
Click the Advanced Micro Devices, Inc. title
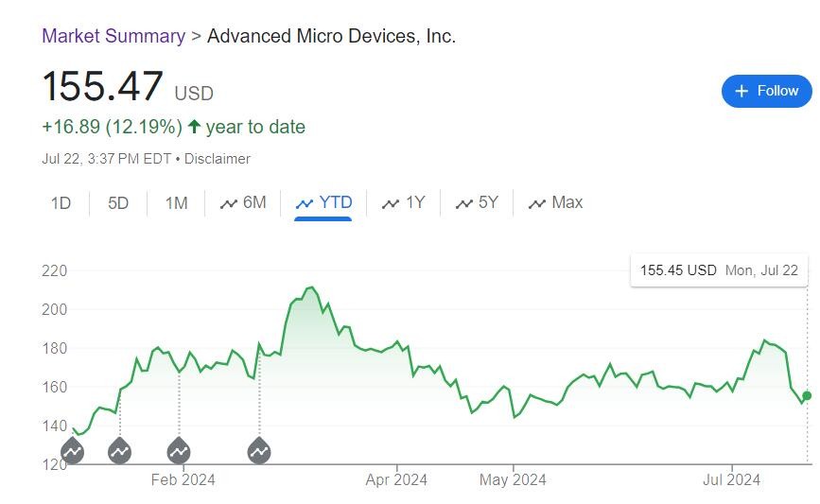click(x=331, y=36)
